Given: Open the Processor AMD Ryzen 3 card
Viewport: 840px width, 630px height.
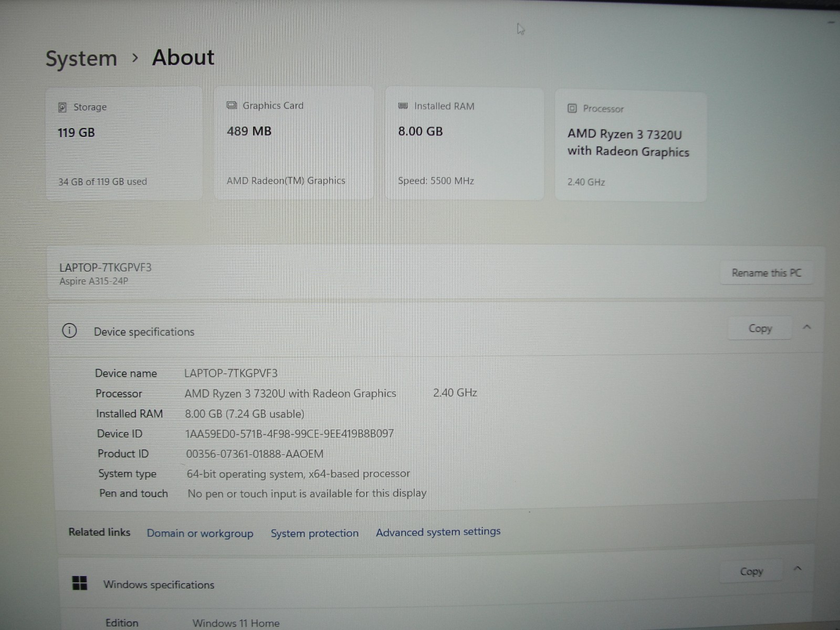Looking at the screenshot, I should point(631,146).
